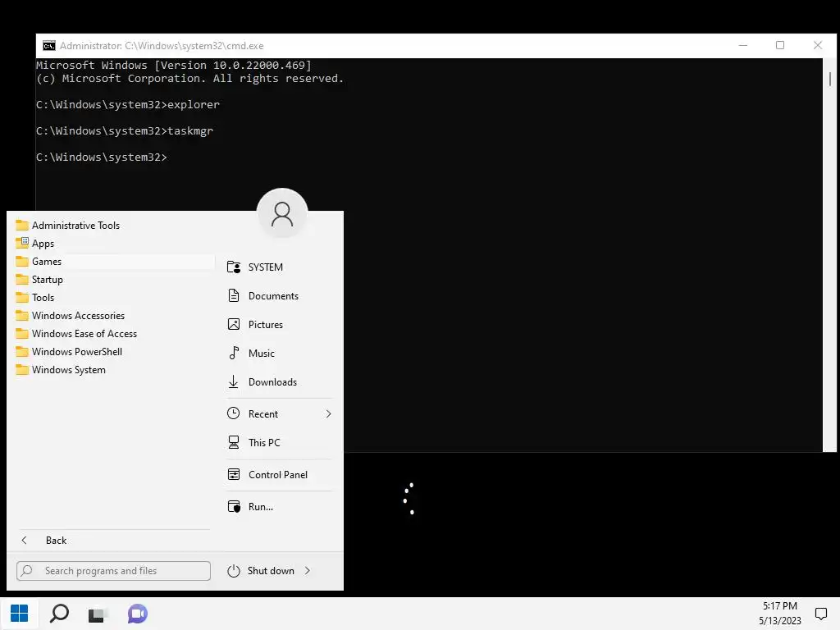Click the 'C:\Windows\system32>taskmgr' line
The width and height of the screenshot is (840, 630).
click(125, 130)
